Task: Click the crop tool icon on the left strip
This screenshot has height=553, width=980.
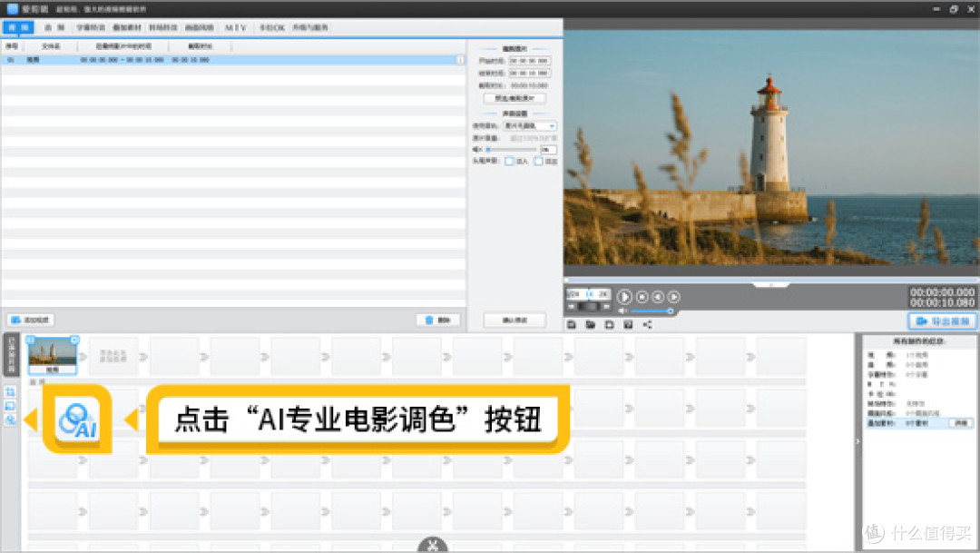Action: tap(10, 392)
